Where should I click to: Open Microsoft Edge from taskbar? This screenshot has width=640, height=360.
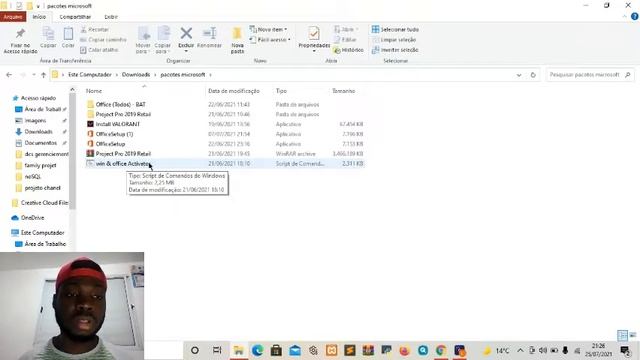257,350
